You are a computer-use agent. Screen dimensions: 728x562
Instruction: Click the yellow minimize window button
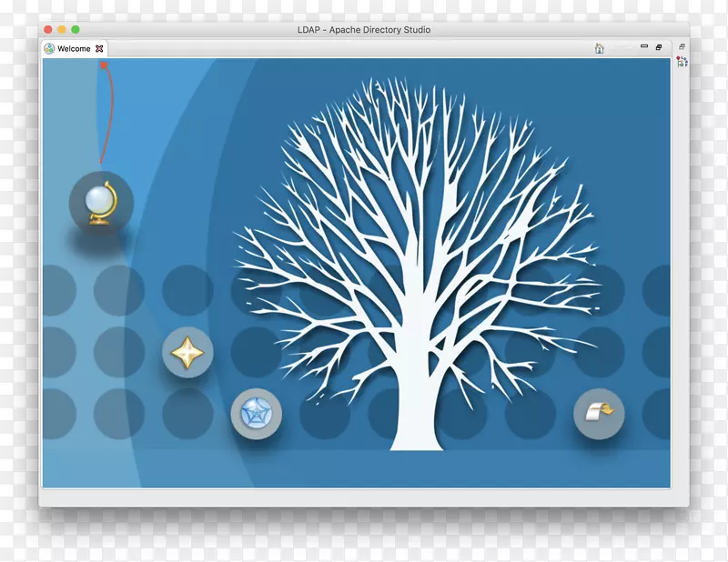(x=61, y=28)
